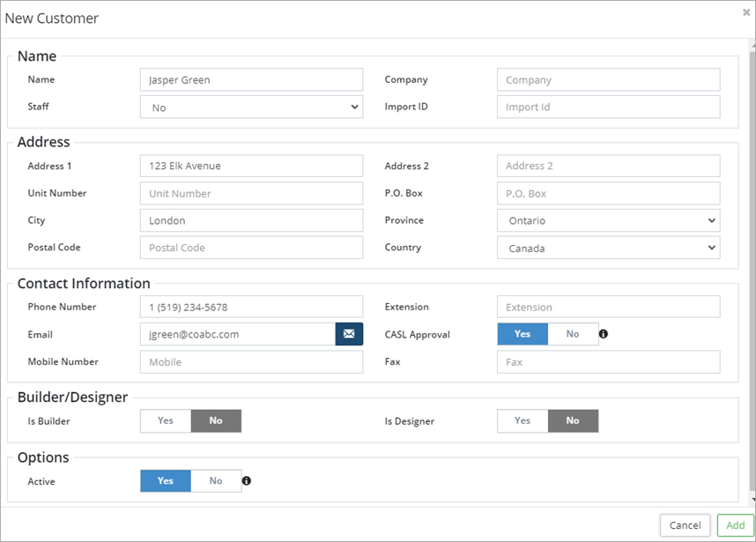This screenshot has width=756, height=542.
Task: Click the envelope icon beside Email field
Action: 349,334
